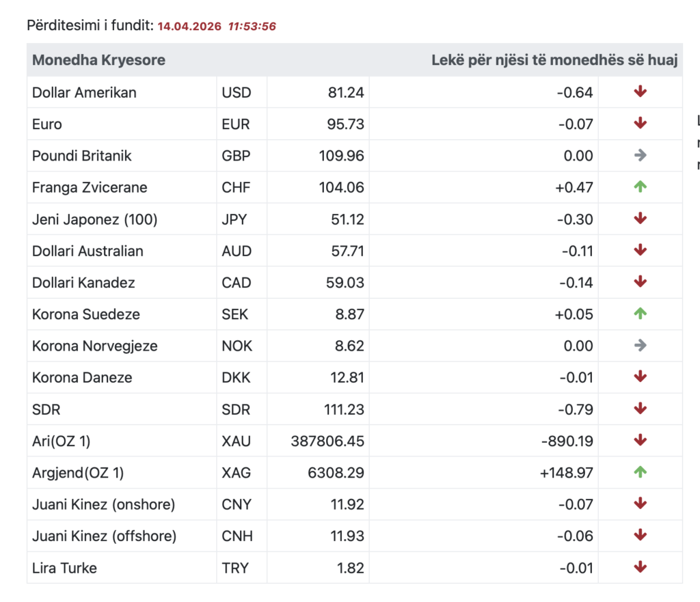700x602 pixels.
Task: Click the Lekë për njësi header text
Action: pos(554,60)
